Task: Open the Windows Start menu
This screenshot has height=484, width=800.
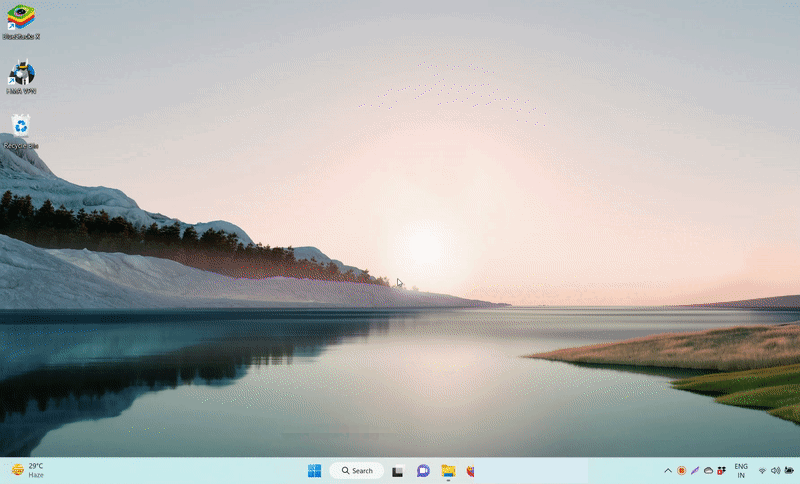Action: click(314, 471)
